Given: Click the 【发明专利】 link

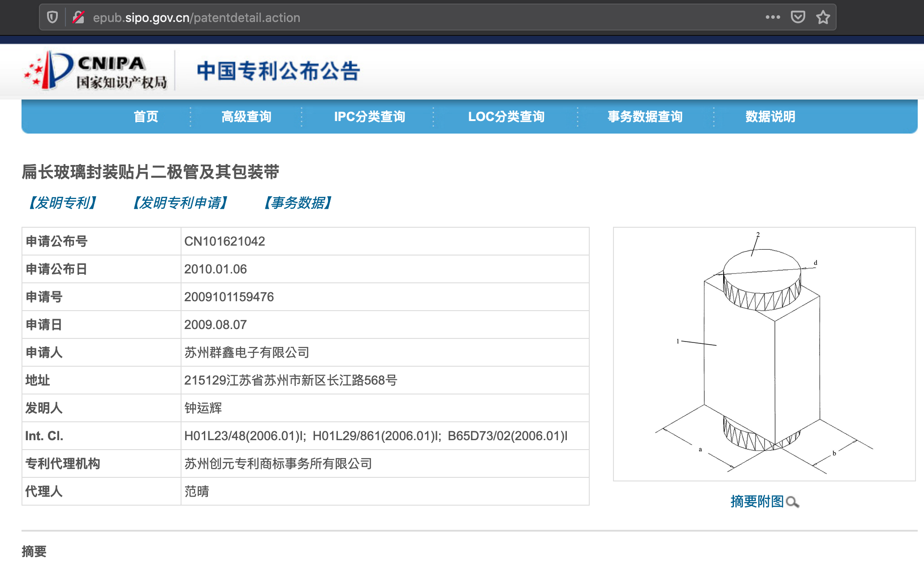Looking at the screenshot, I should 62,203.
